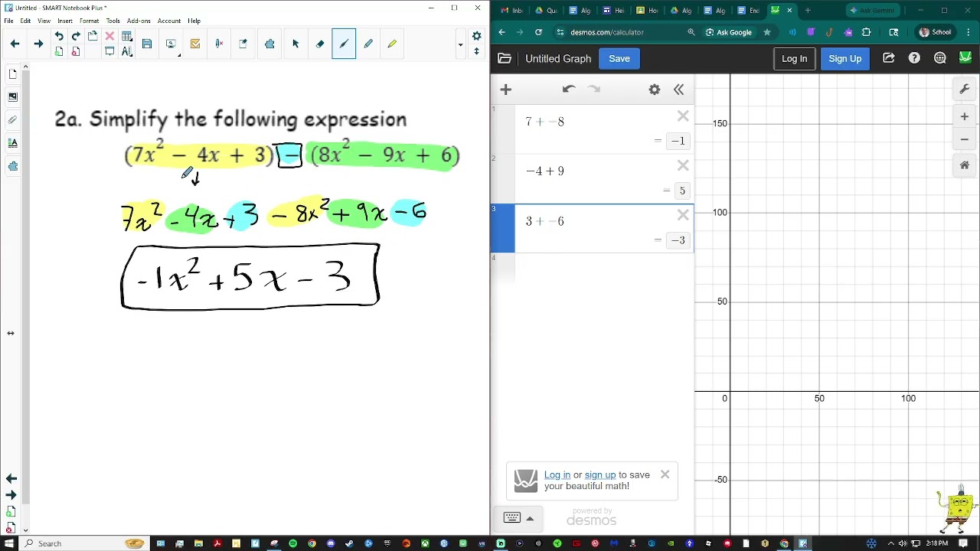980x551 pixels.
Task: Add new expression item with plus
Action: [505, 90]
